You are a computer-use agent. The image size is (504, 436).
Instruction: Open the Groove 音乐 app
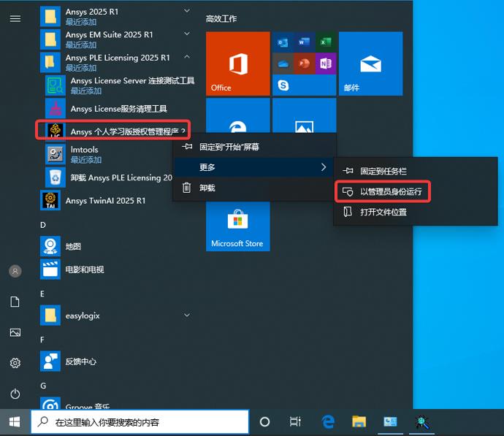click(x=115, y=403)
